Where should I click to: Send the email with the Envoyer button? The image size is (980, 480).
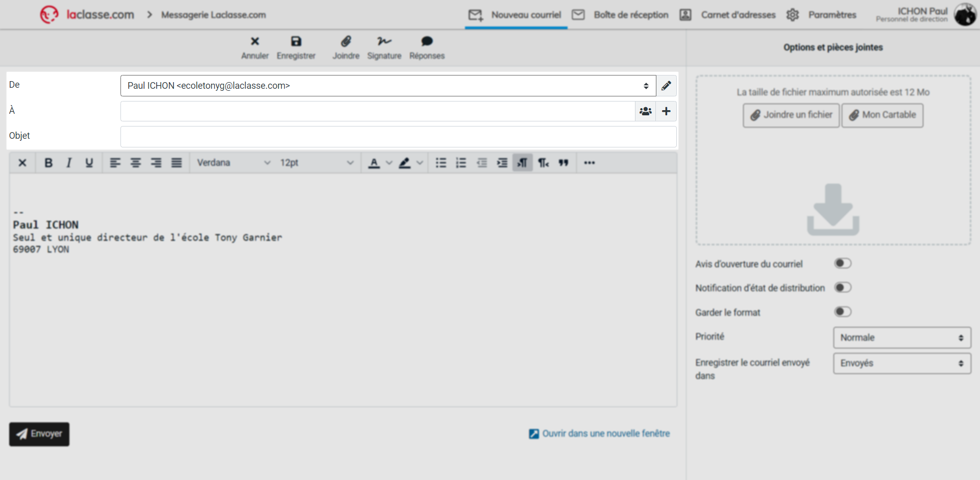tap(39, 434)
